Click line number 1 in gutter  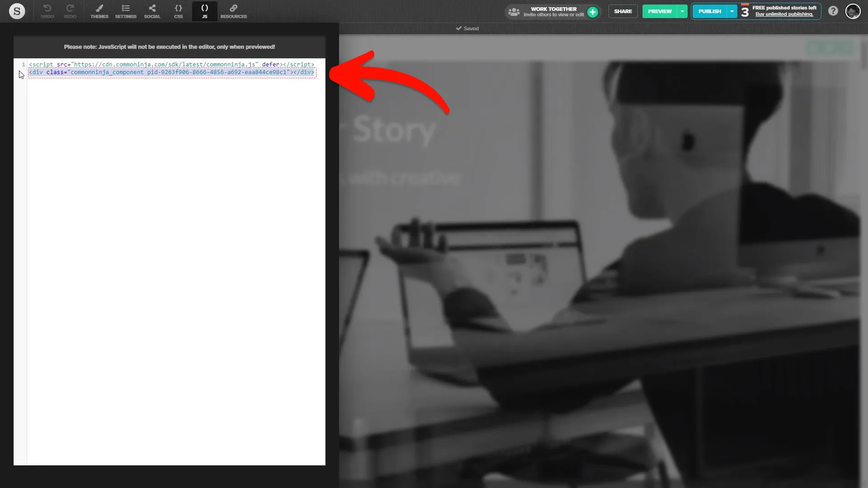tap(23, 65)
